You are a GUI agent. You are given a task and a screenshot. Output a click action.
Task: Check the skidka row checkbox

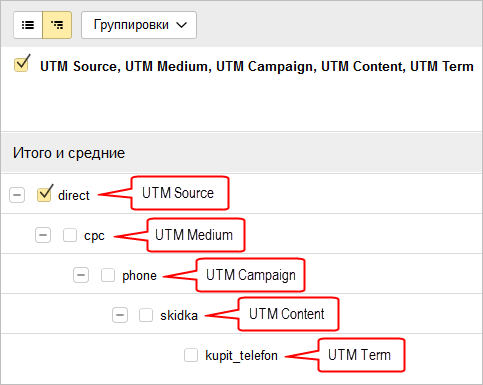pos(146,315)
